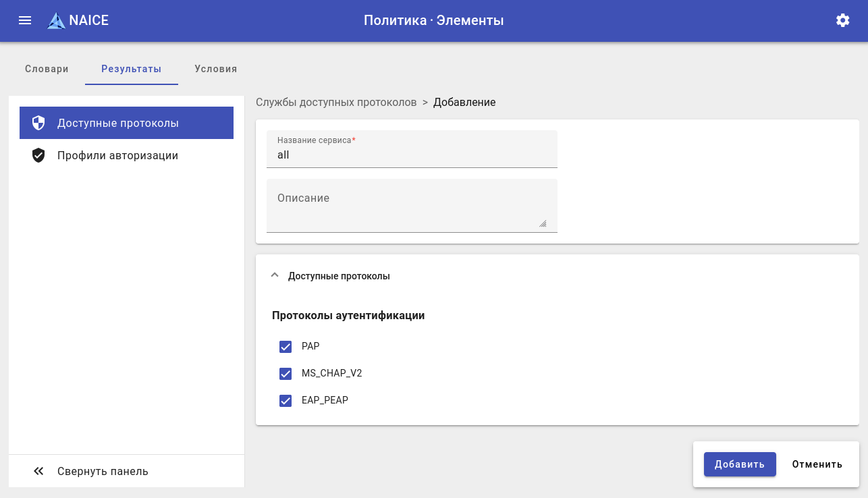Screen dimensions: 868x498
Task: Click the checkmark shield icon for Профили авторизации
Action: tap(38, 155)
